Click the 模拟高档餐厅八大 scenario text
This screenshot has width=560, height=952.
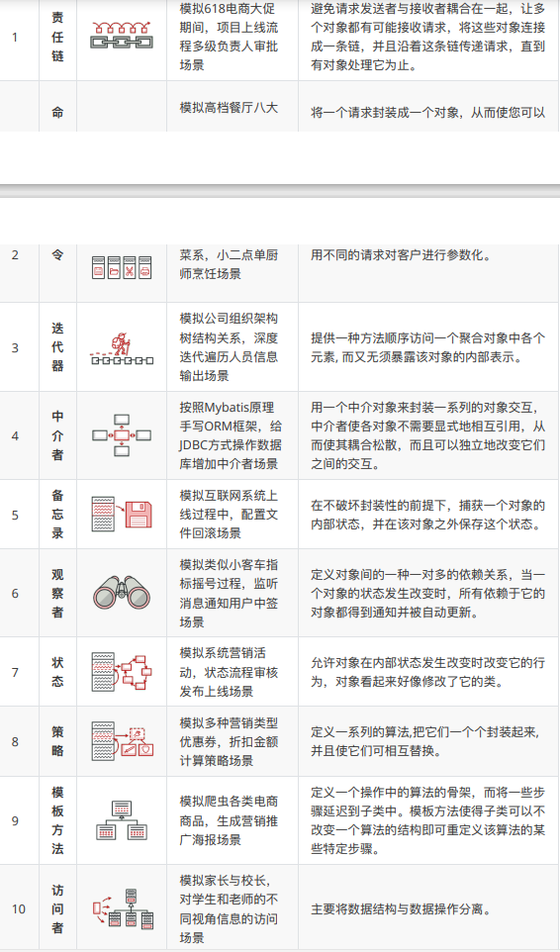[229, 108]
